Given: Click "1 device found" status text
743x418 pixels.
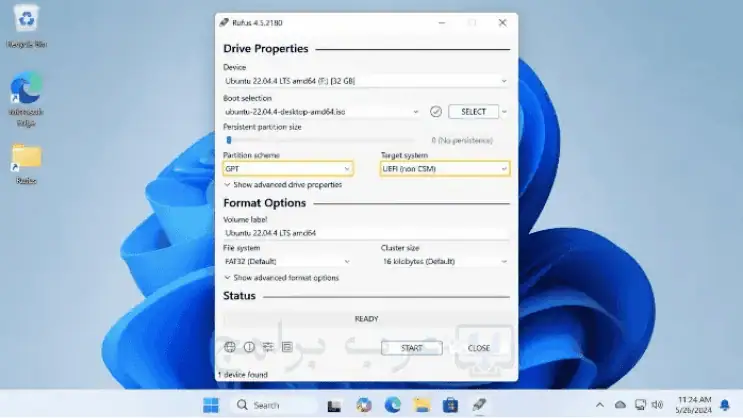Looking at the screenshot, I should 243,374.
